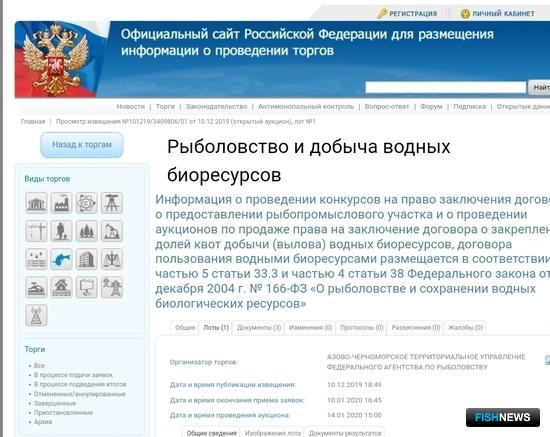Click the auction date value 14.01.2020 15:00
Image resolution: width=550 pixels, height=437 pixels.
pos(354,415)
